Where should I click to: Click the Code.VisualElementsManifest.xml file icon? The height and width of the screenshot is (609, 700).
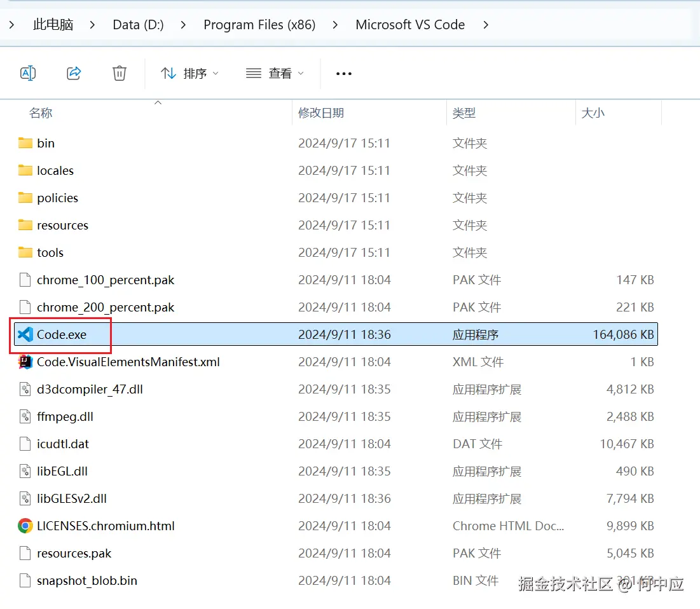(x=25, y=362)
